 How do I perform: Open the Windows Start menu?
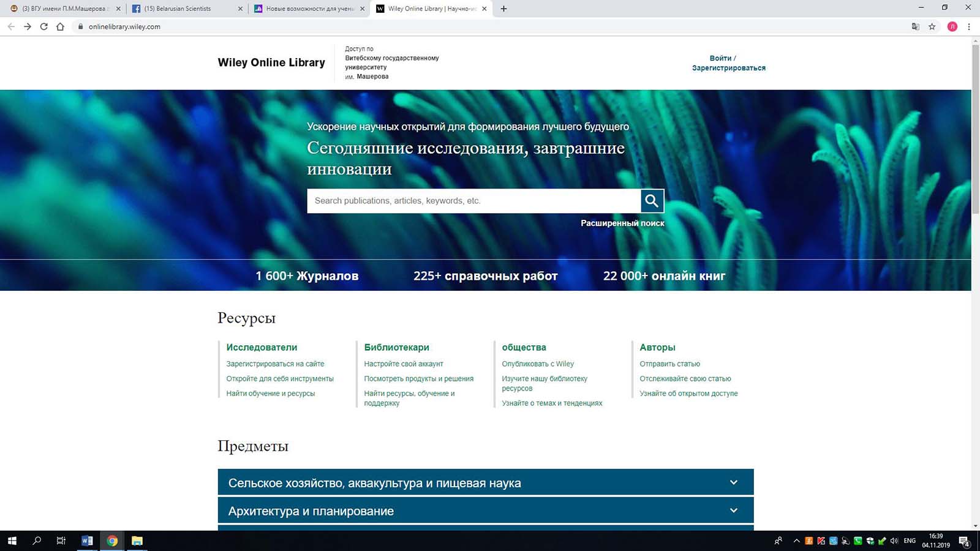[x=12, y=541]
